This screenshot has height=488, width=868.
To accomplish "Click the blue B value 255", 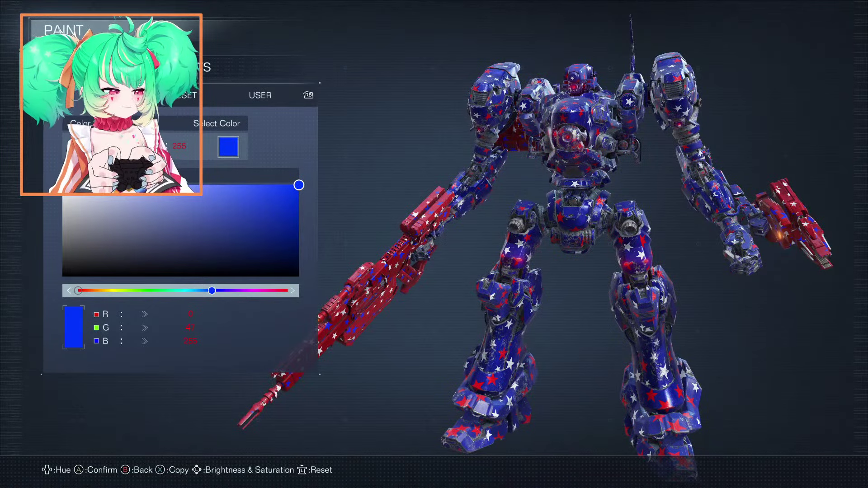I will pyautogui.click(x=190, y=341).
